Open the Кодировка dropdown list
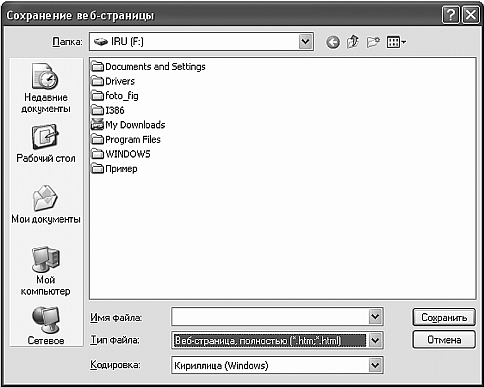 click(x=375, y=365)
